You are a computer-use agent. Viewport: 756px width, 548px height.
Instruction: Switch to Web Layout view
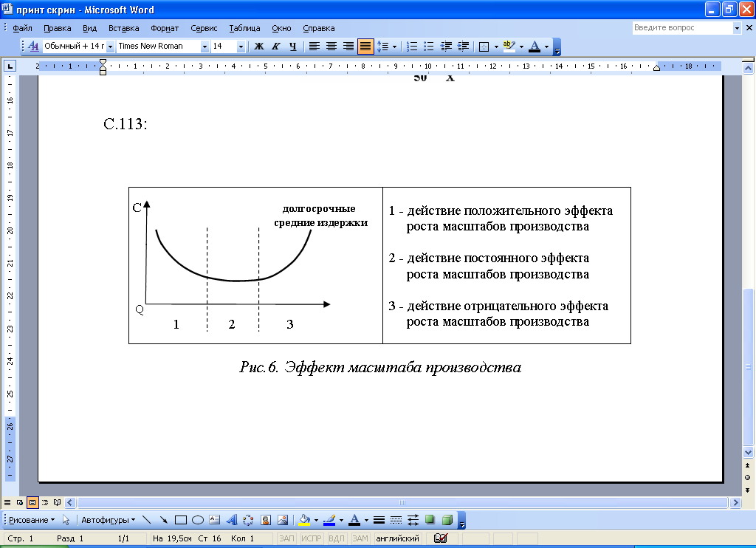coord(20,503)
